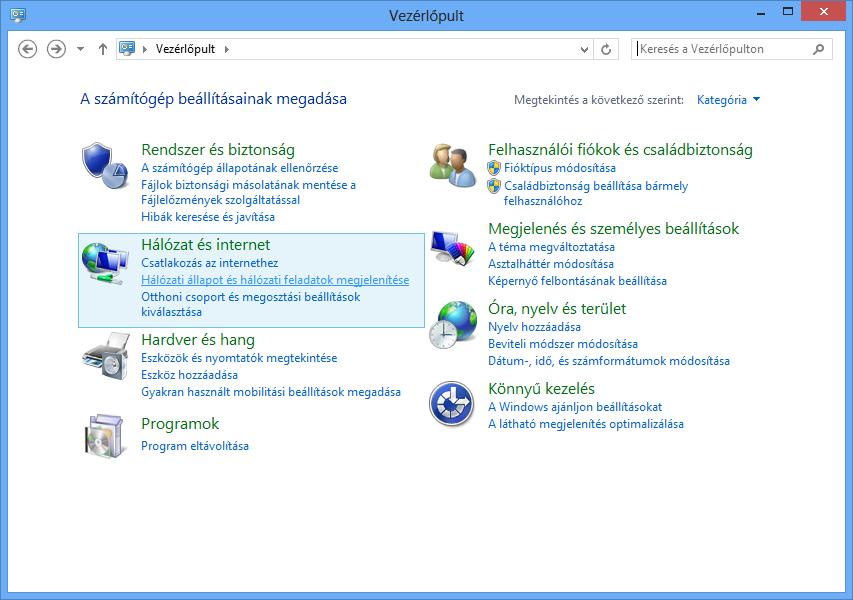Click the Forward arrow navigation button

click(56, 49)
